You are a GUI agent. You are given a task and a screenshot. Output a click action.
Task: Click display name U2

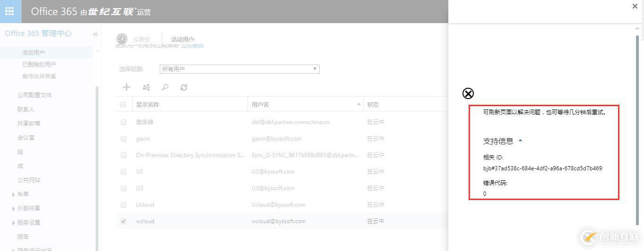[140, 172]
